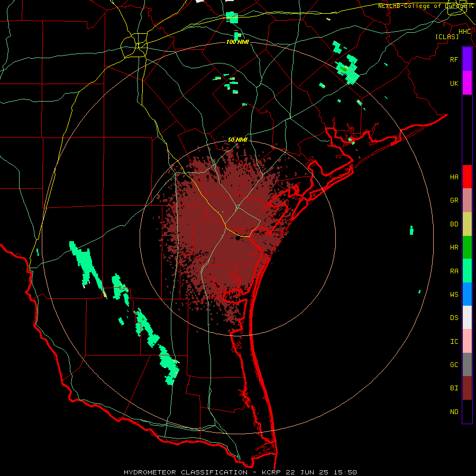Click the HYDROMETEOR CLASSIFICATION title text
The height and width of the screenshot is (476, 476).
click(x=186, y=472)
